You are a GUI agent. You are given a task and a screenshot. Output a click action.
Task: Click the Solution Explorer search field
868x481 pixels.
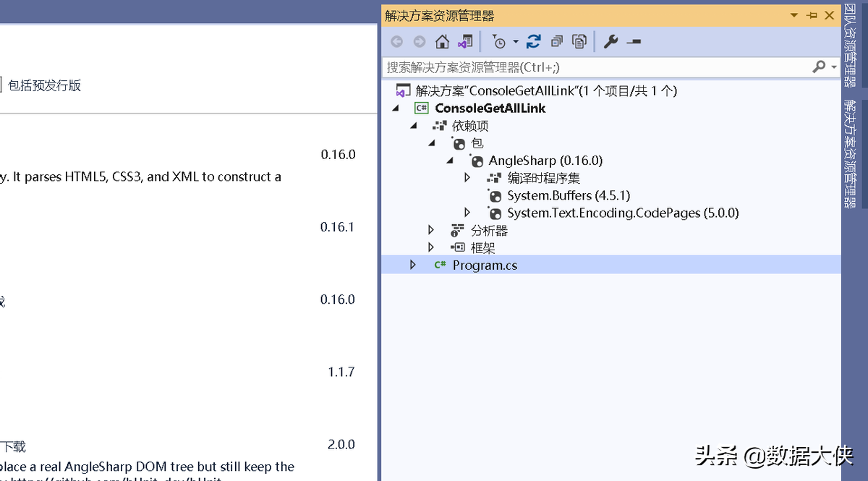coord(595,67)
